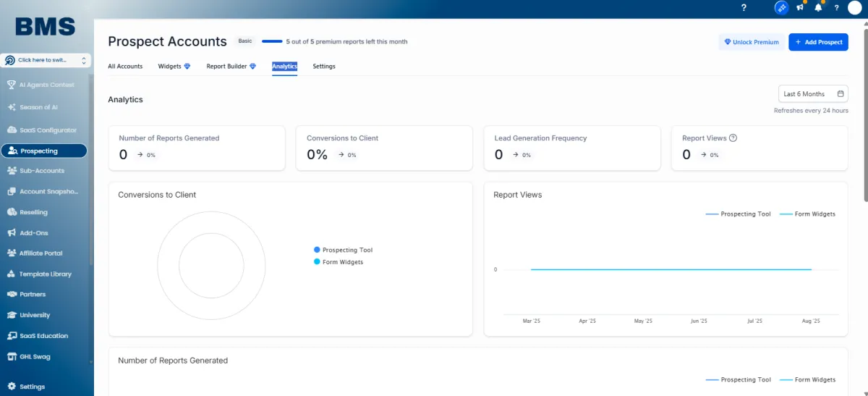
Task: Go to Reselling in sidebar
Action: [33, 213]
